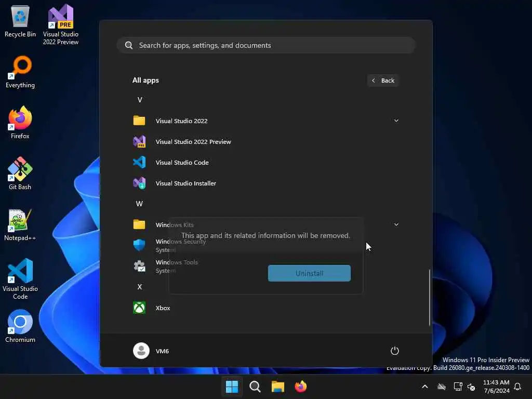This screenshot has height=399, width=532.
Task: Open network status tray icon
Action: click(x=458, y=387)
